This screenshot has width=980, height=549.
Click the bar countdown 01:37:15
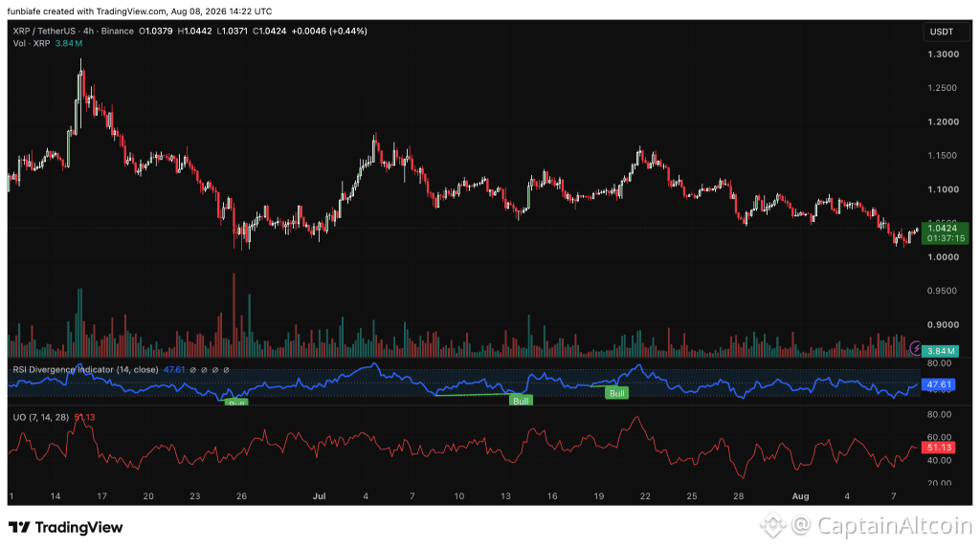point(946,238)
